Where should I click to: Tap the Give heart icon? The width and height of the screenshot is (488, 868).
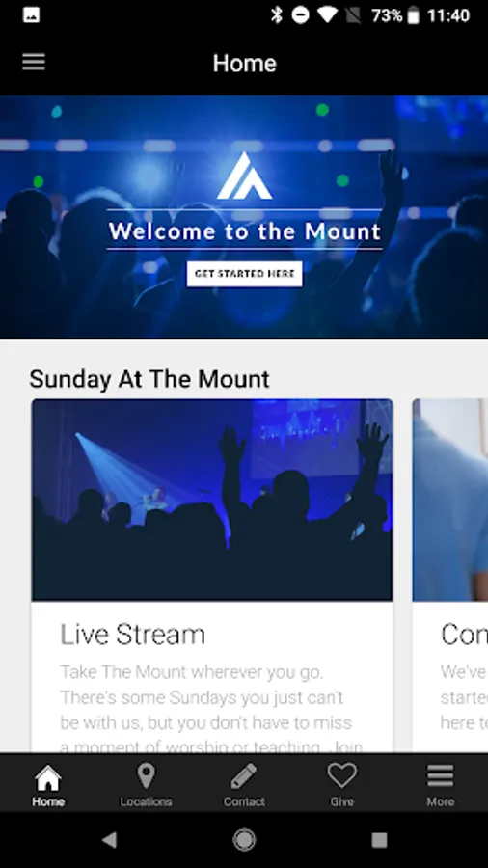342,775
